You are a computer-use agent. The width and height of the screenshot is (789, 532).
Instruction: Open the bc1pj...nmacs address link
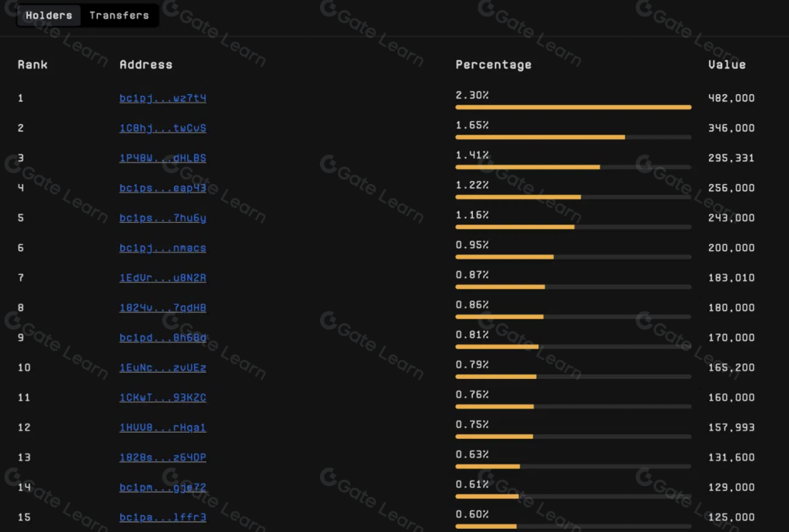click(163, 249)
